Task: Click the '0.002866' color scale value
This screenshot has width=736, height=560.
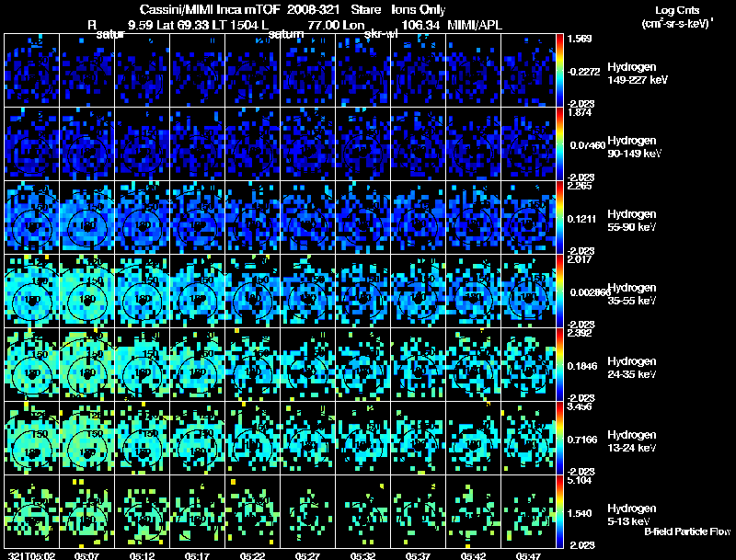Action: click(589, 292)
